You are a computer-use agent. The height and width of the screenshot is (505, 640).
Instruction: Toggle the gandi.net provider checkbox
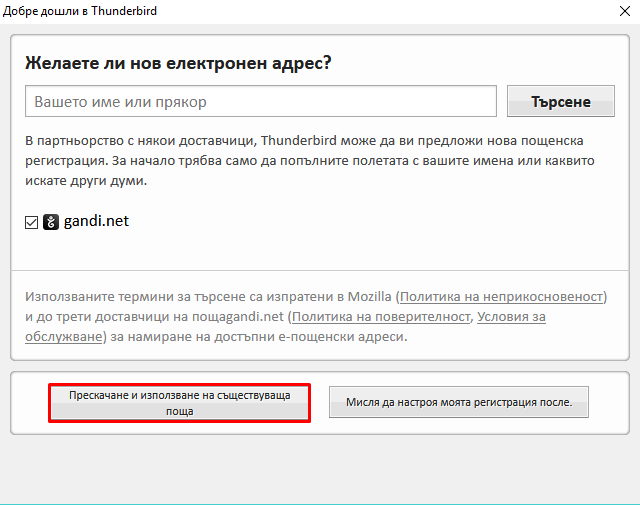[31, 222]
